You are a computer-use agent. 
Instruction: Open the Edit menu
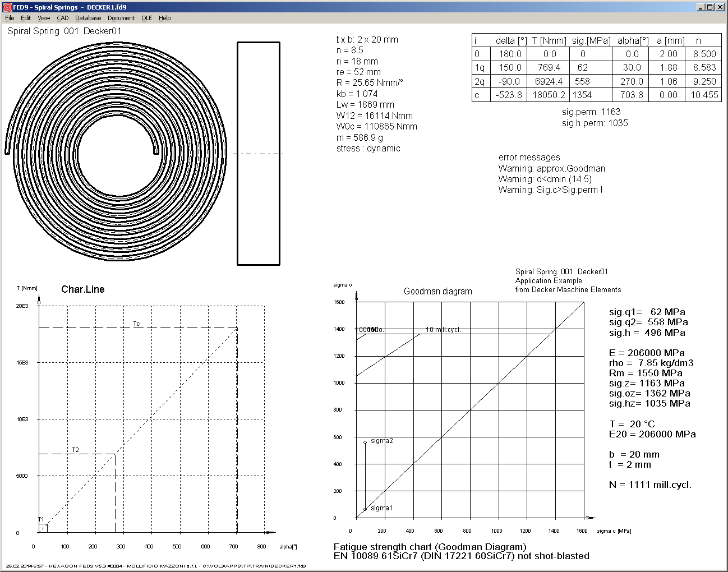pos(26,18)
